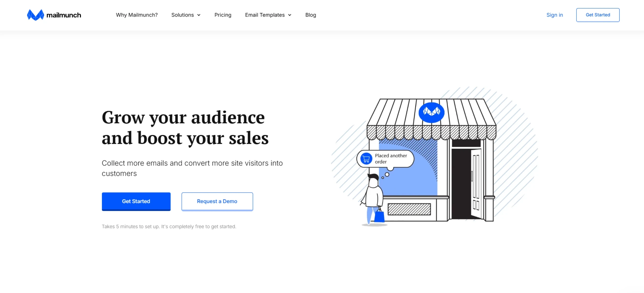Image resolution: width=644 pixels, height=293 pixels.
Task: Open the Email Templates menu
Action: click(x=268, y=15)
